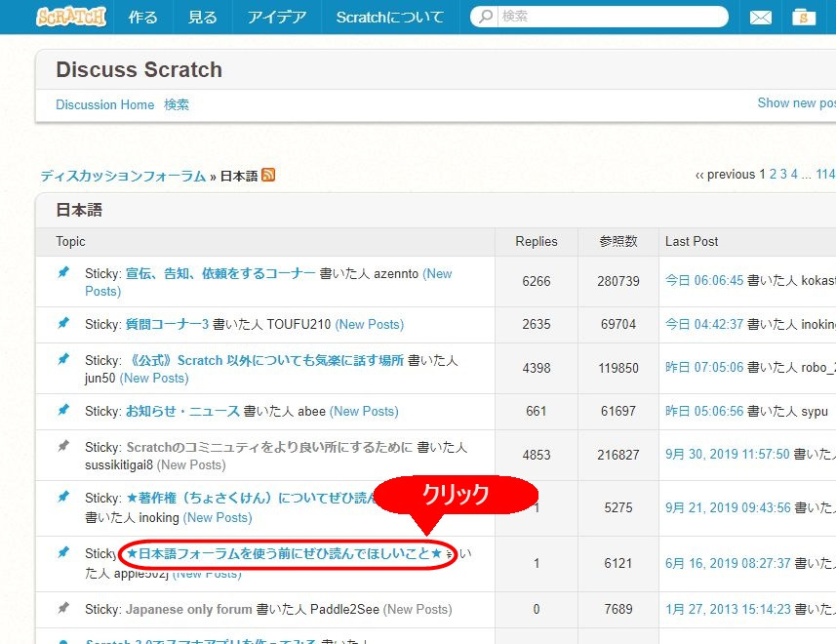Click the view count 69704
Image resolution: width=836 pixels, height=644 pixels.
point(618,324)
